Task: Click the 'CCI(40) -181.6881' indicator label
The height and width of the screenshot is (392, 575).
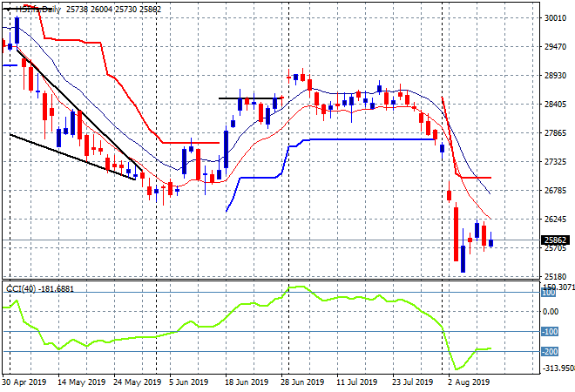Action: tap(40, 289)
